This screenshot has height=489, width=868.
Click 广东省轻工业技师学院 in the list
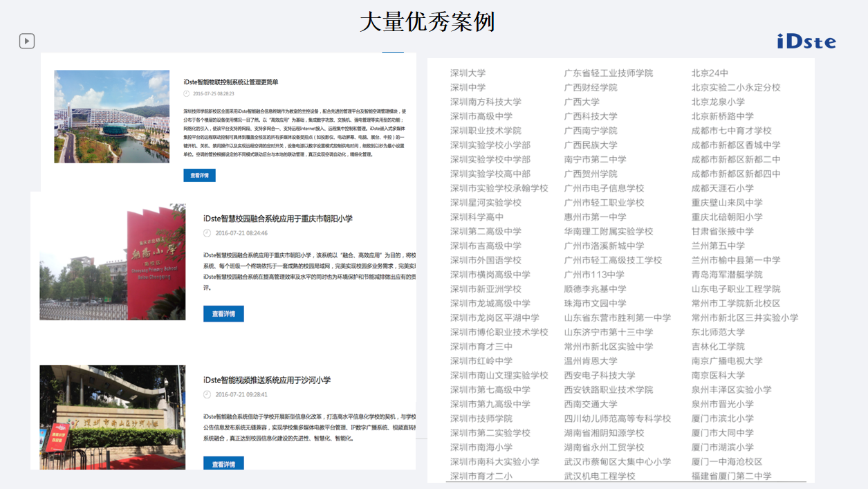(609, 73)
